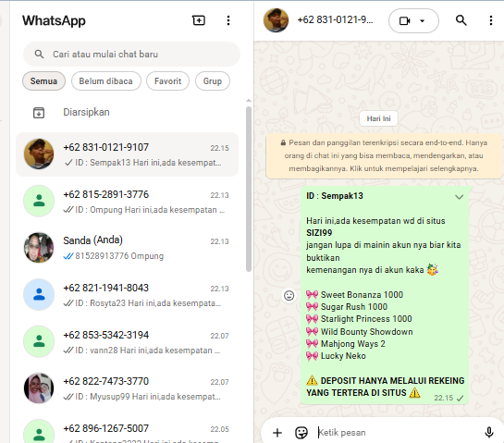
Task: Click the microphone to record a voice message
Action: 489,432
